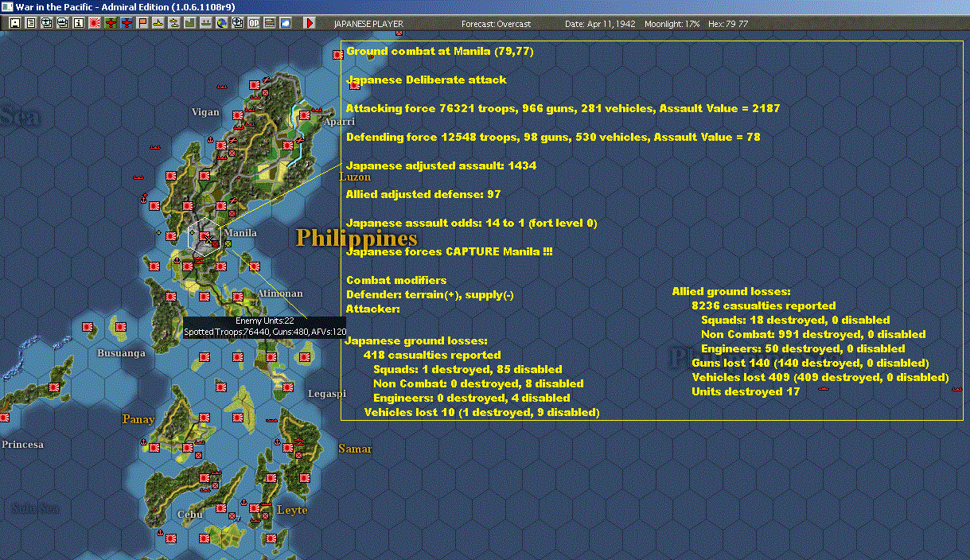The image size is (970, 560).
Task: Click 'Spotted Troops:76440' tooltip line
Action: [265, 331]
